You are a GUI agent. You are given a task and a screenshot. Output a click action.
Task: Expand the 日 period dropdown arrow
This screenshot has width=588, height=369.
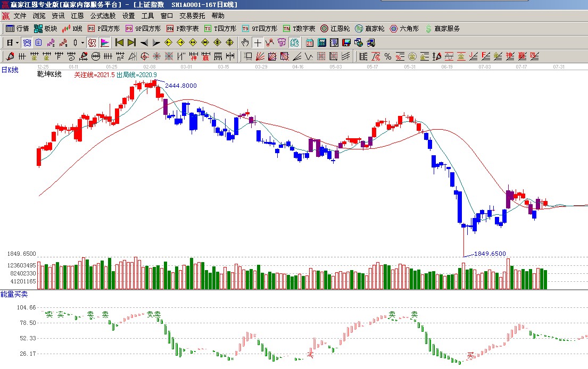(17, 43)
